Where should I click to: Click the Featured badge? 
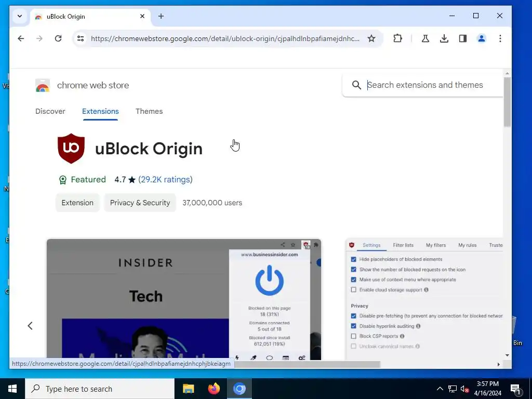(x=83, y=179)
